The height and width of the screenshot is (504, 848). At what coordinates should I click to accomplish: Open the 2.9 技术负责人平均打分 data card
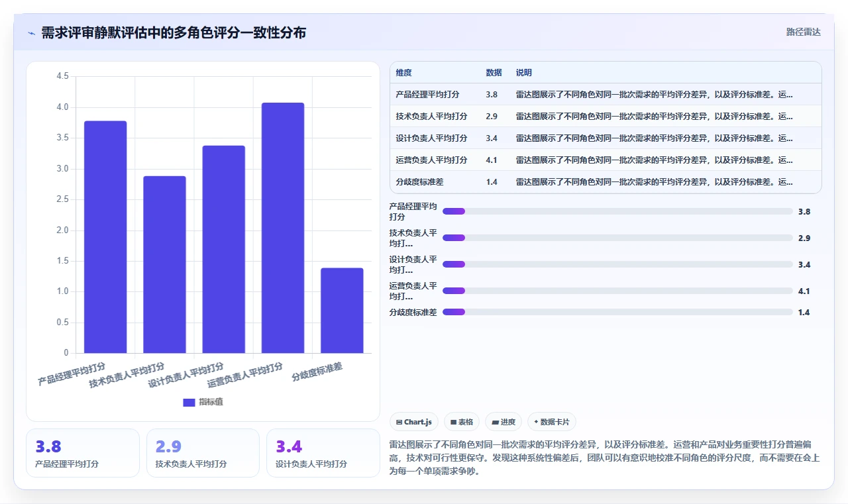(203, 453)
